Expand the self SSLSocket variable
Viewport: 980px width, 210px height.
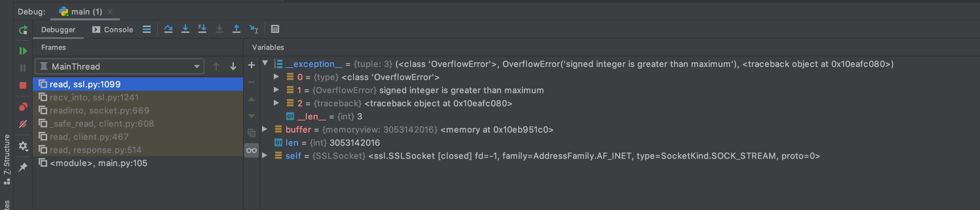(264, 156)
